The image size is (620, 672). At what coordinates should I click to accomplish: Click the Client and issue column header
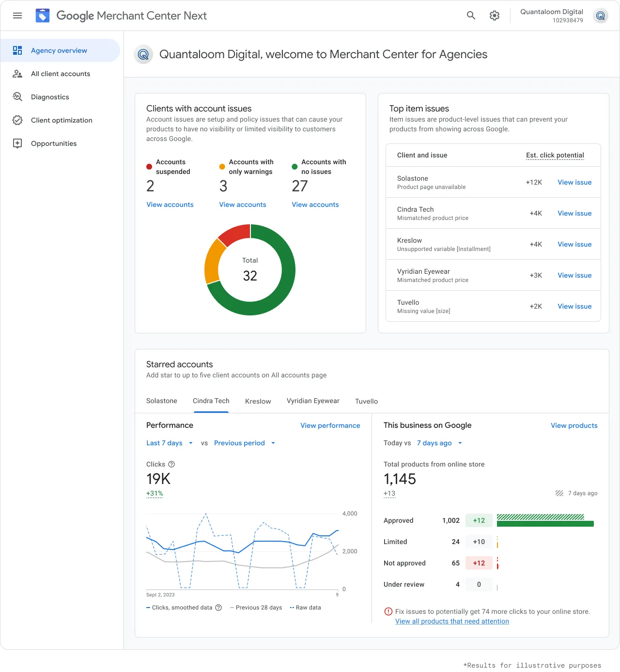coord(422,155)
